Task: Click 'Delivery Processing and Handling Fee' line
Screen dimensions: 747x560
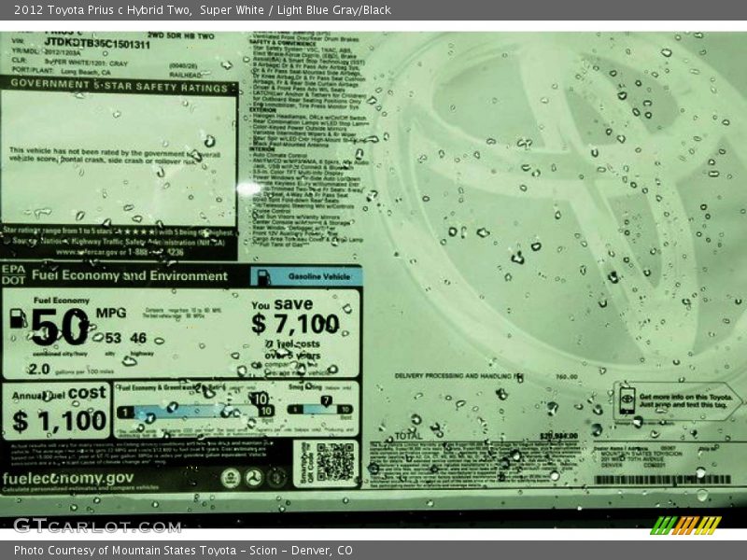Action: (x=458, y=376)
